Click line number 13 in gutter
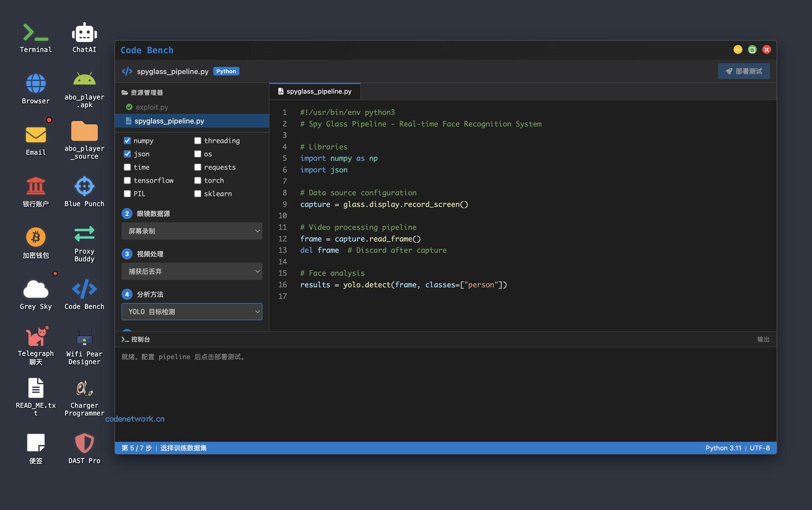The height and width of the screenshot is (510, 812). (282, 250)
